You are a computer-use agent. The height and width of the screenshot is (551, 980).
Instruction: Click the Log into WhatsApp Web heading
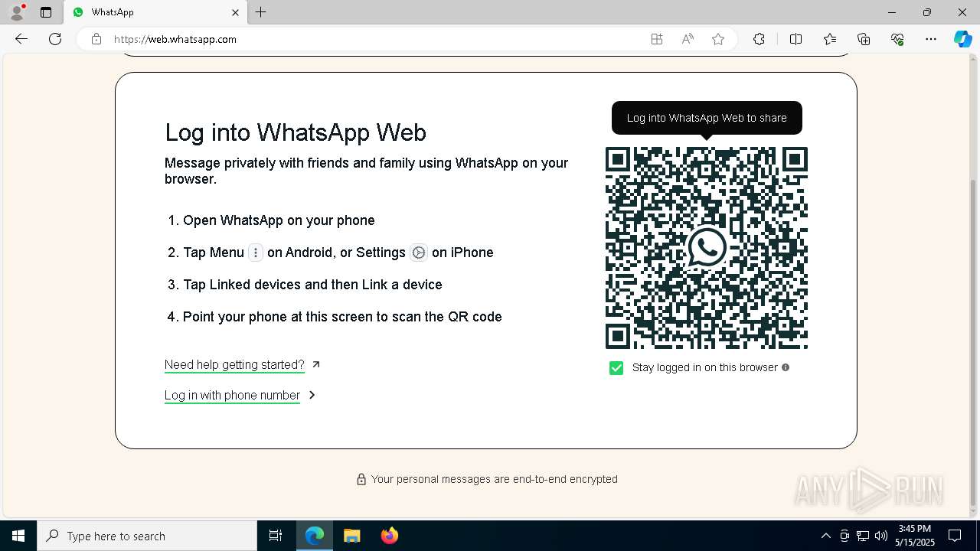click(296, 132)
